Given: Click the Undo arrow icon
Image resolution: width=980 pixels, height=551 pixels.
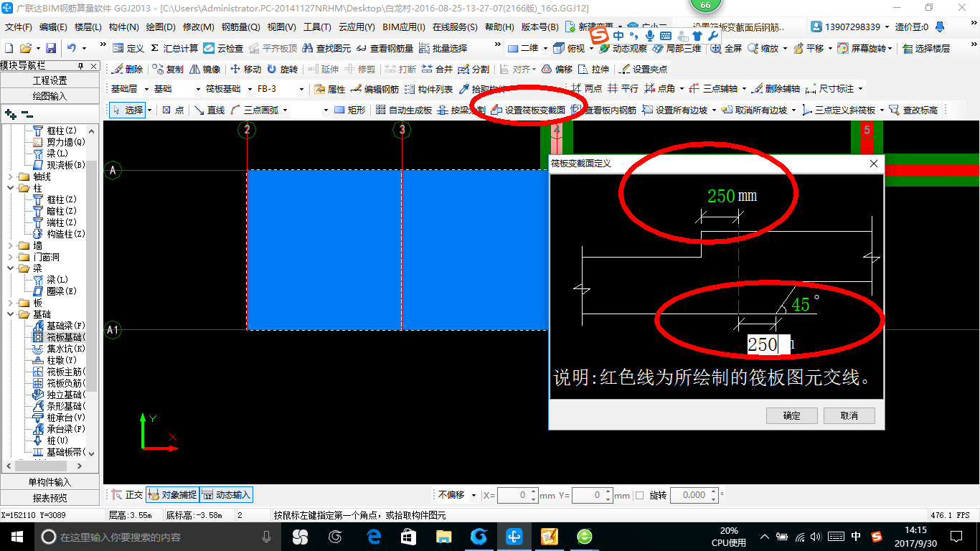Looking at the screenshot, I should tap(72, 48).
